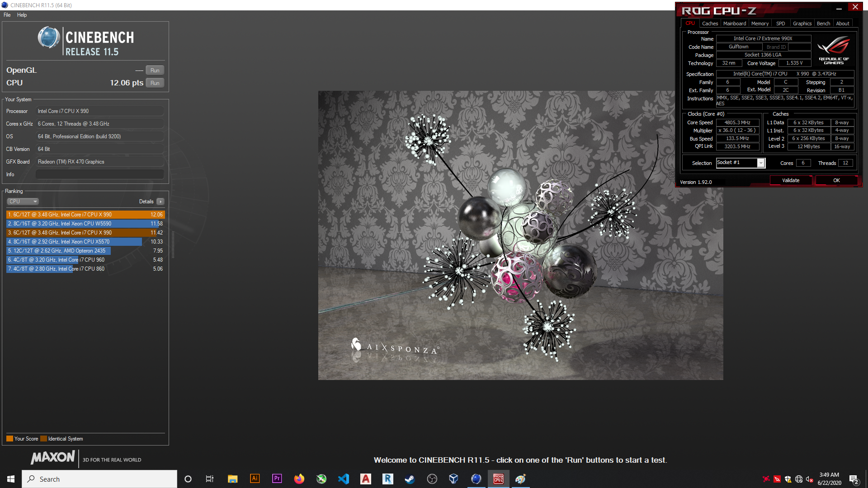Select ranking row Intel Core i7 CPU 860
This screenshot has height=488, width=868.
[85, 269]
